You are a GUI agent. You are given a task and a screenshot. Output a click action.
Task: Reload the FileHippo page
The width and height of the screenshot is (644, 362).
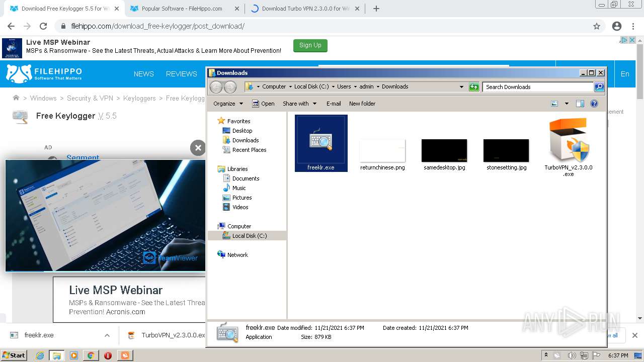(43, 26)
